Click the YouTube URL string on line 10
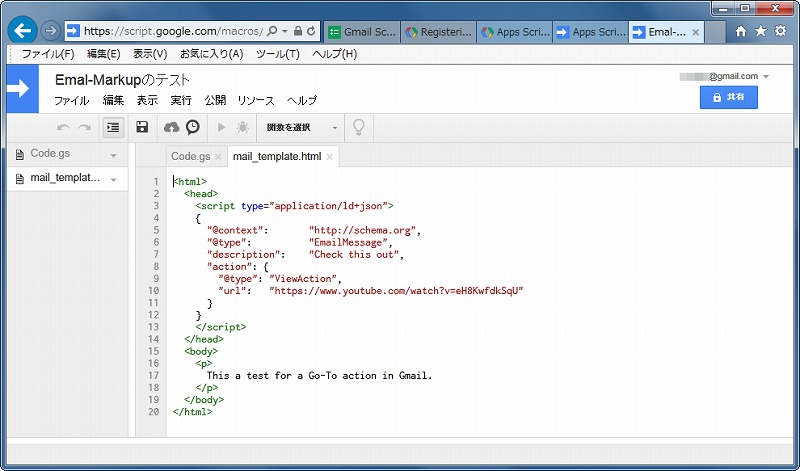Screen dimensions: 800x471 click(x=396, y=291)
